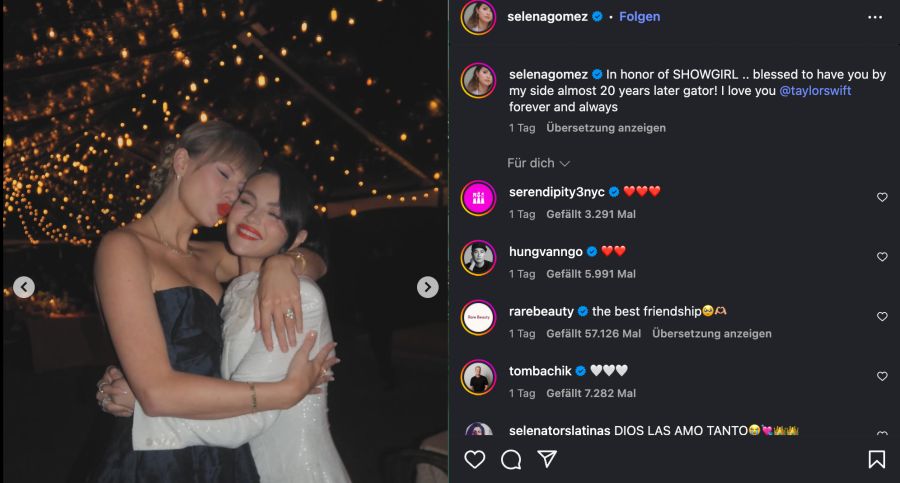Like the tombachik comment
900x483 pixels.
pyautogui.click(x=882, y=377)
